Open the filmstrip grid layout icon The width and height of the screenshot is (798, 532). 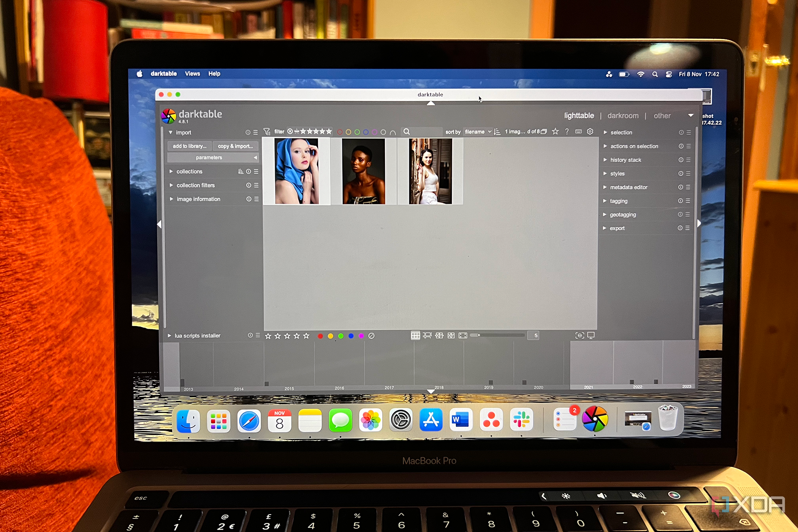[415, 336]
